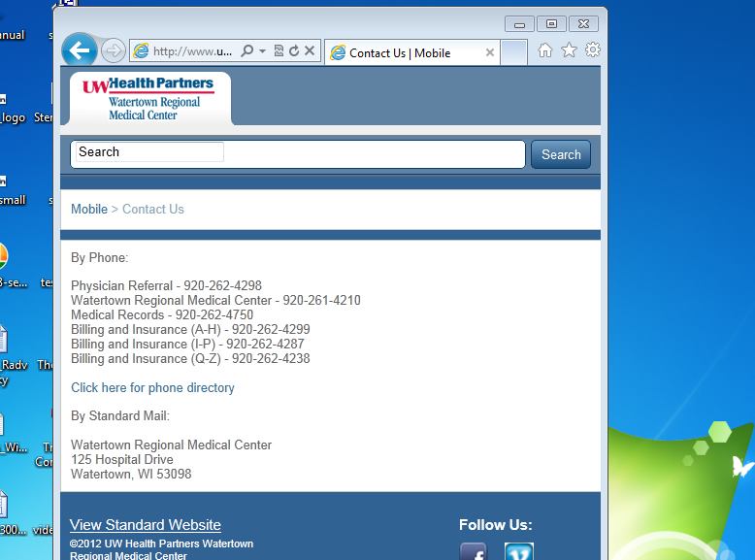
Task: Open 'Click here for phone directory' link
Action: [152, 387]
